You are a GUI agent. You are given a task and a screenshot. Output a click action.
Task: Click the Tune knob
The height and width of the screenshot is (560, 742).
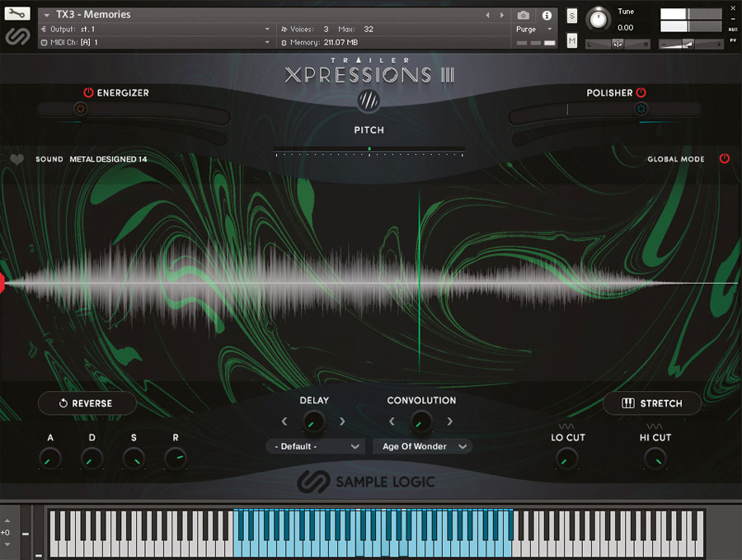tap(599, 20)
